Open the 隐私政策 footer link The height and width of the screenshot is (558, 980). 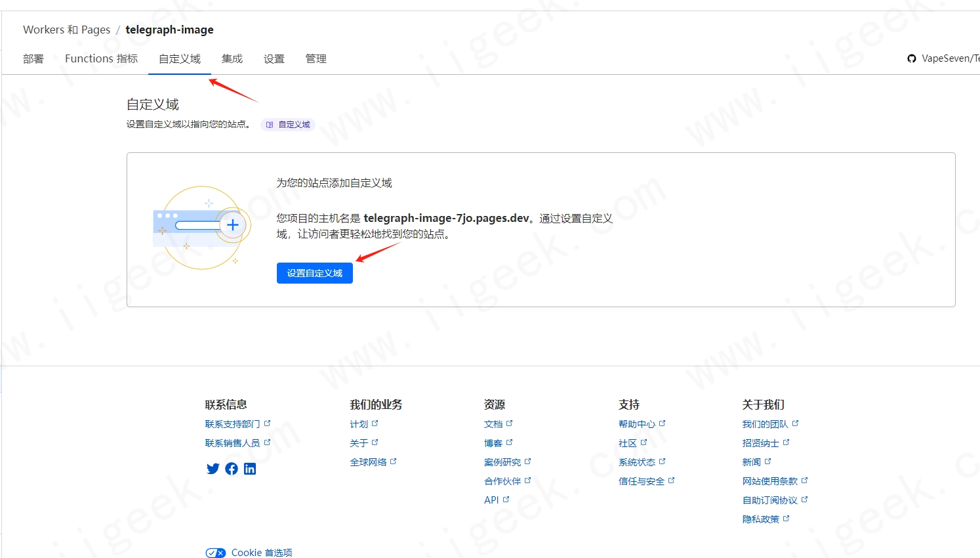tap(766, 519)
